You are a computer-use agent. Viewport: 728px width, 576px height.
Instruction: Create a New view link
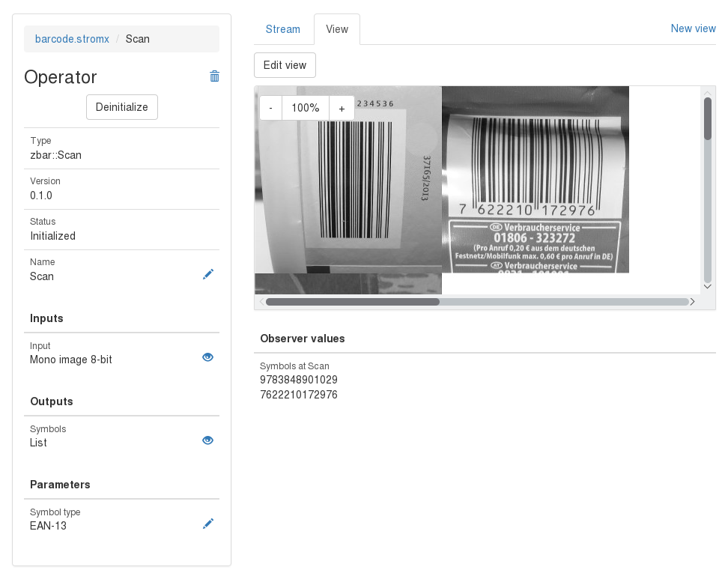[694, 28]
